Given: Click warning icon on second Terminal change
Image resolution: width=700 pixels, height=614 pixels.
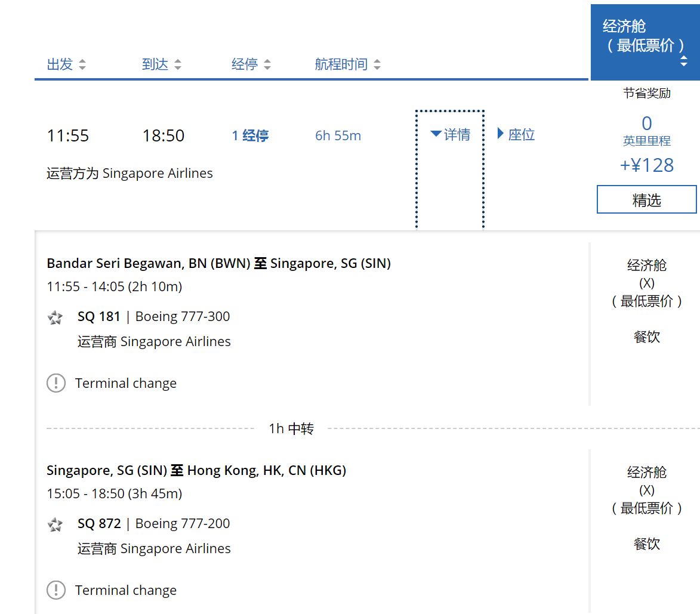Looking at the screenshot, I should [x=56, y=590].
